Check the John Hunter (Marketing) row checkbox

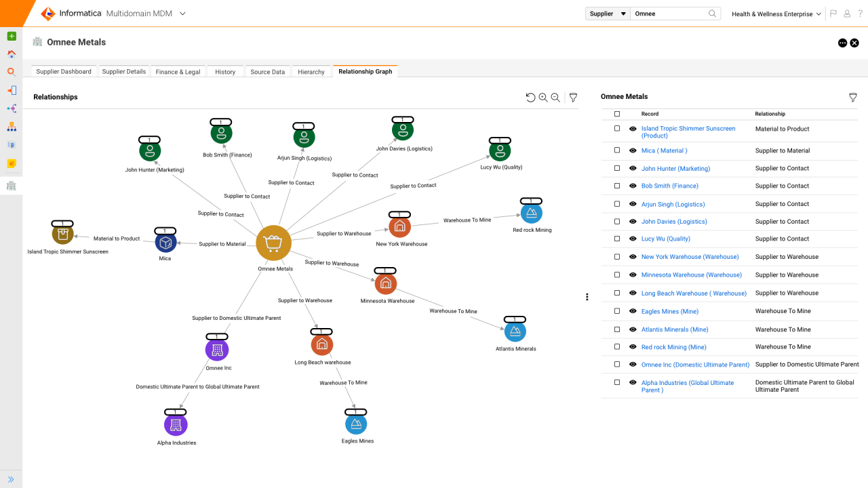617,168
